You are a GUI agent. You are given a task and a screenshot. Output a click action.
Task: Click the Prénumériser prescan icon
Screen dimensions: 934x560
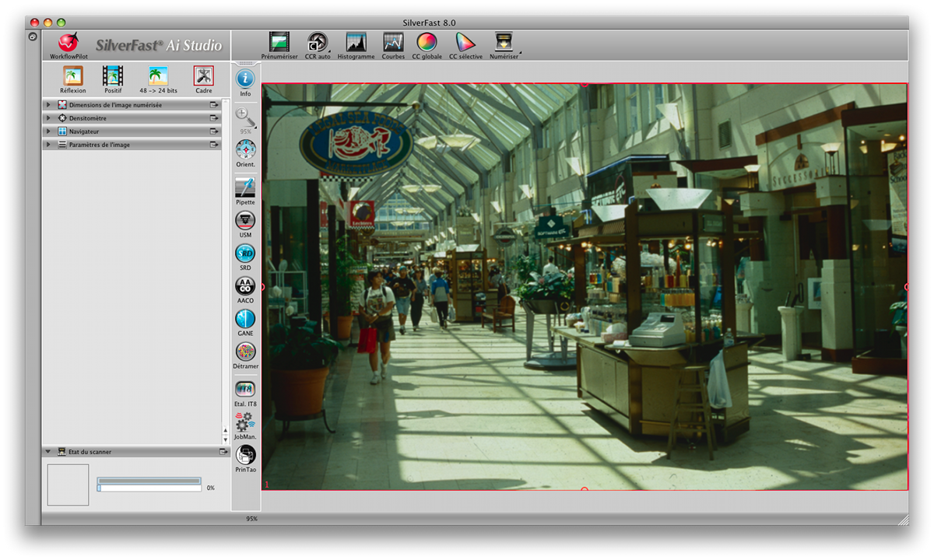click(x=279, y=42)
